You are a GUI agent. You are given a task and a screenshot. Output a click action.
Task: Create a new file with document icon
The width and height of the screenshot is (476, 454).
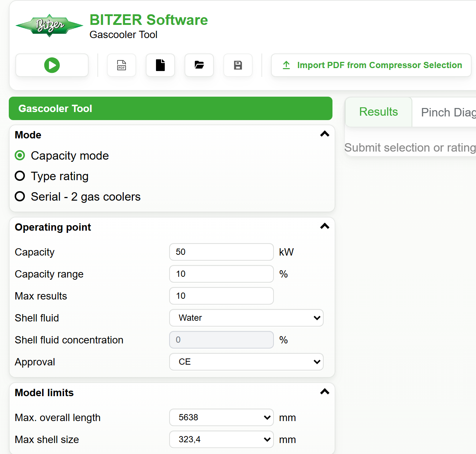coord(160,65)
